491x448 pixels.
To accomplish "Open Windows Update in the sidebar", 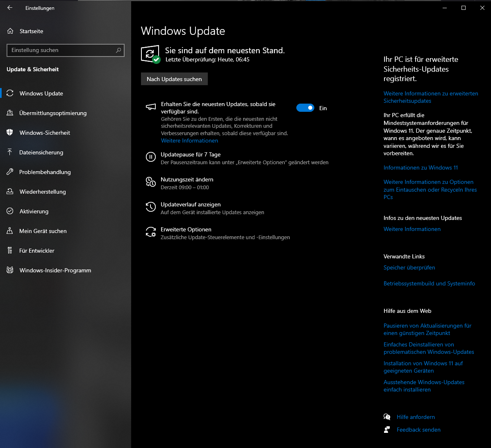I will 66,93.
